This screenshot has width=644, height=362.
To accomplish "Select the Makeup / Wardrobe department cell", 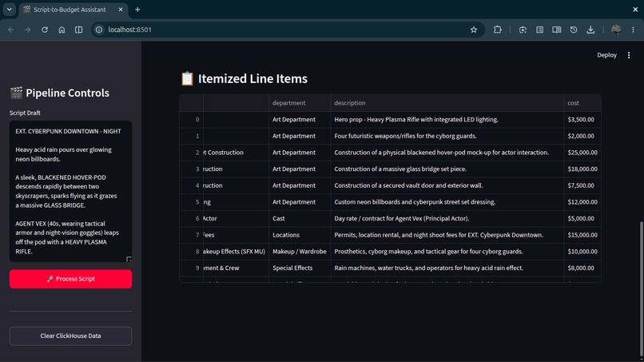I will click(300, 251).
